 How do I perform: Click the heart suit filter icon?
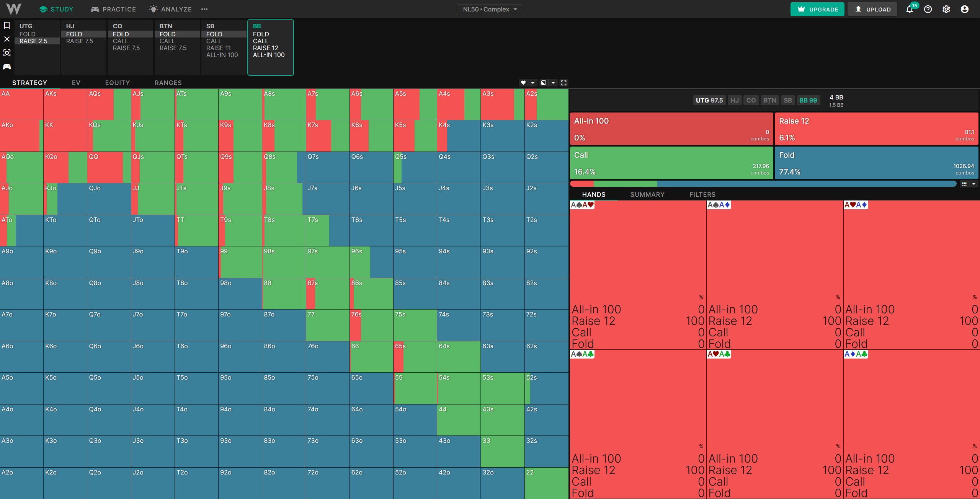pyautogui.click(x=523, y=83)
